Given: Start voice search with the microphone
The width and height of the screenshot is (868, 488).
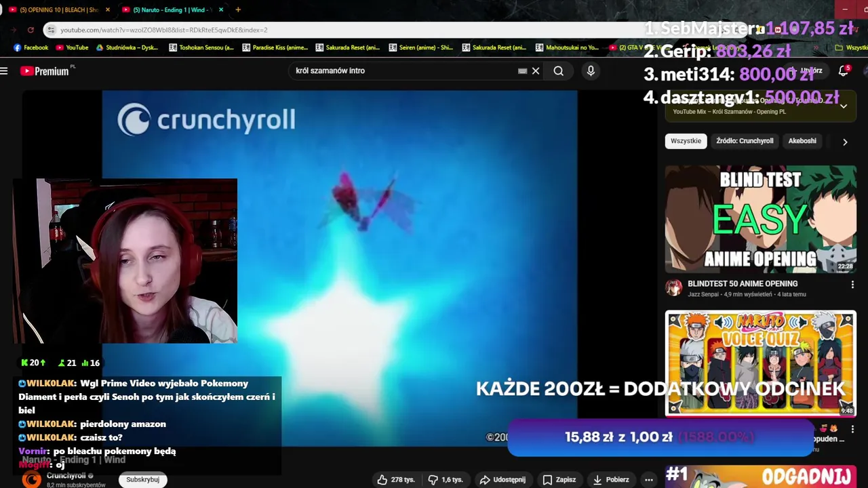Looking at the screenshot, I should pos(591,70).
